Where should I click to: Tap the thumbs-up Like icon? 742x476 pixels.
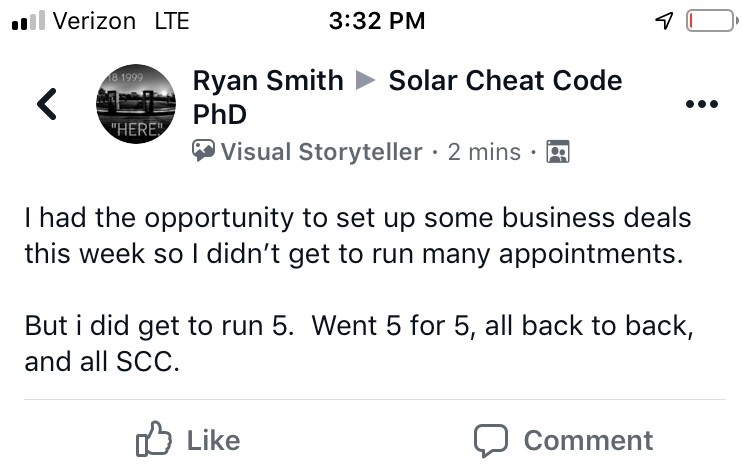154,439
